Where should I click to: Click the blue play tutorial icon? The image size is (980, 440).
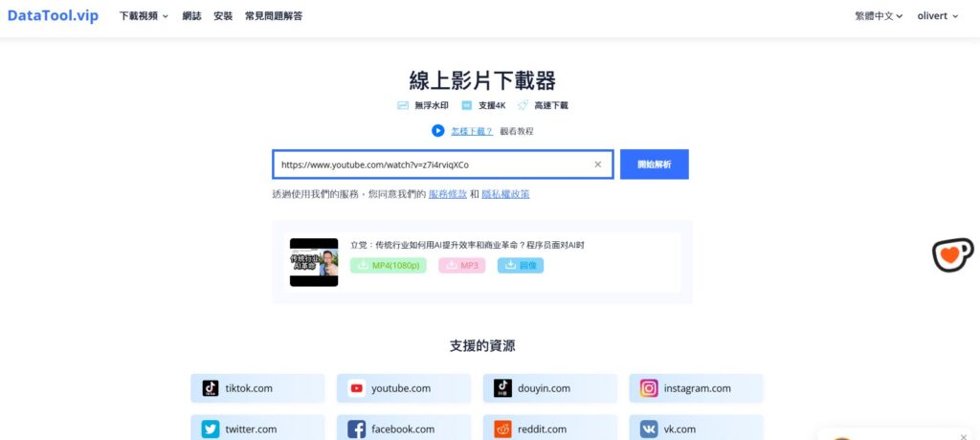[x=437, y=131]
